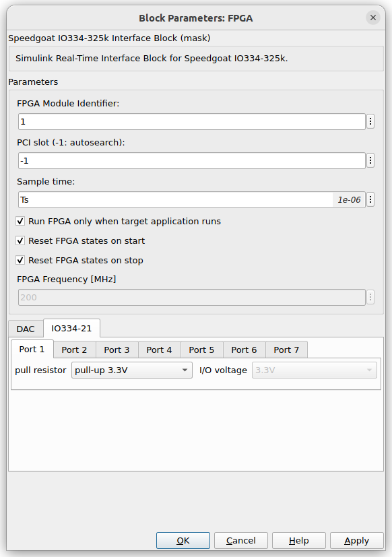Screen dimensions: 392x557
Task: Show the Port 5 tab
Action: pos(201,350)
